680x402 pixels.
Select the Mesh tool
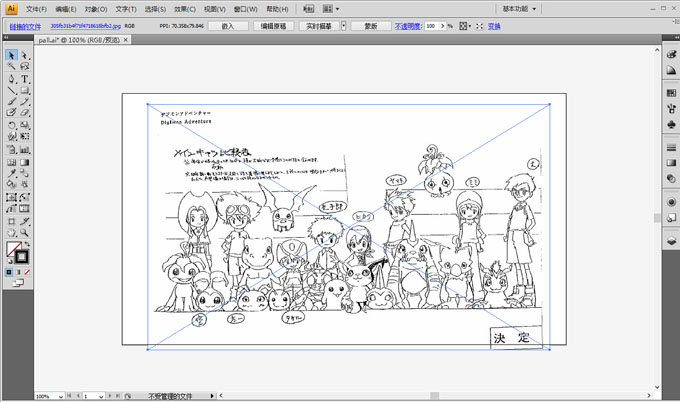(x=11, y=163)
